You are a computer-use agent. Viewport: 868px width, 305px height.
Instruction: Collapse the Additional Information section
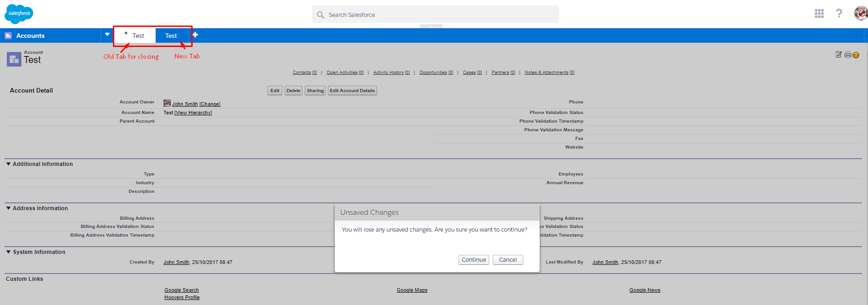coord(8,164)
